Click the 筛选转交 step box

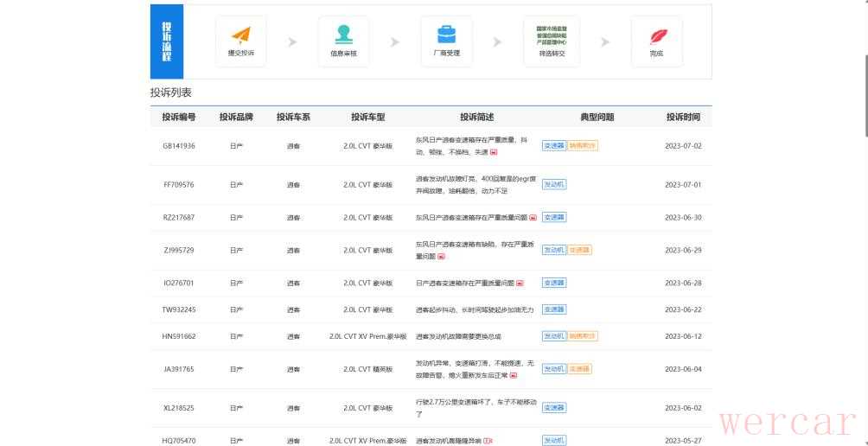552,41
